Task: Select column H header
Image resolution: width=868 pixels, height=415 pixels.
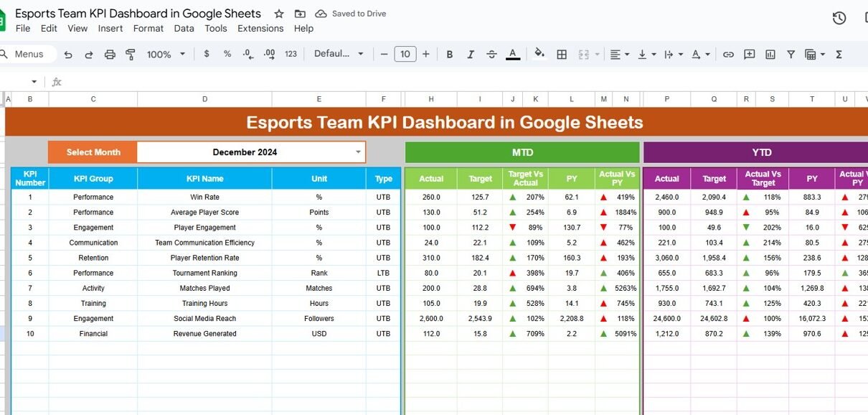Action: click(431, 100)
